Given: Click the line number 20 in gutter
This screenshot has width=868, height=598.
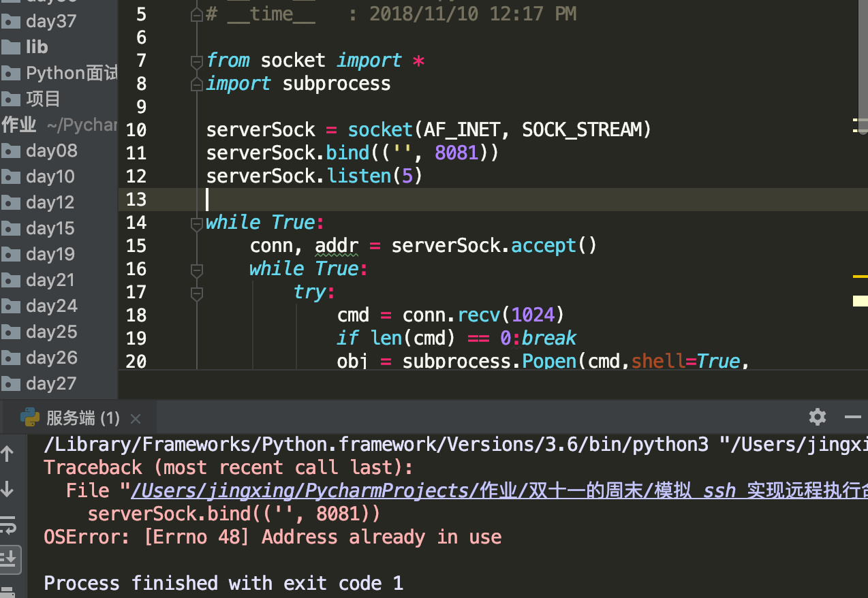Looking at the screenshot, I should coord(136,362).
